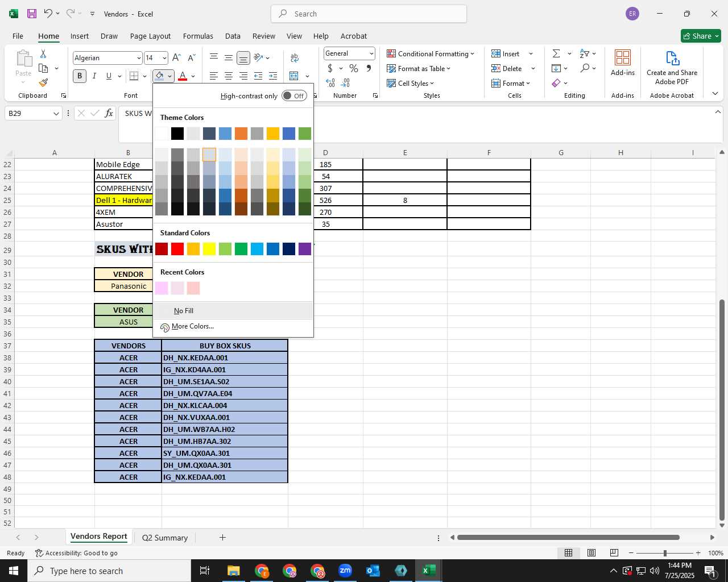The width and height of the screenshot is (728, 582).
Task: Click the AutoSum sigma icon
Action: pos(556,53)
